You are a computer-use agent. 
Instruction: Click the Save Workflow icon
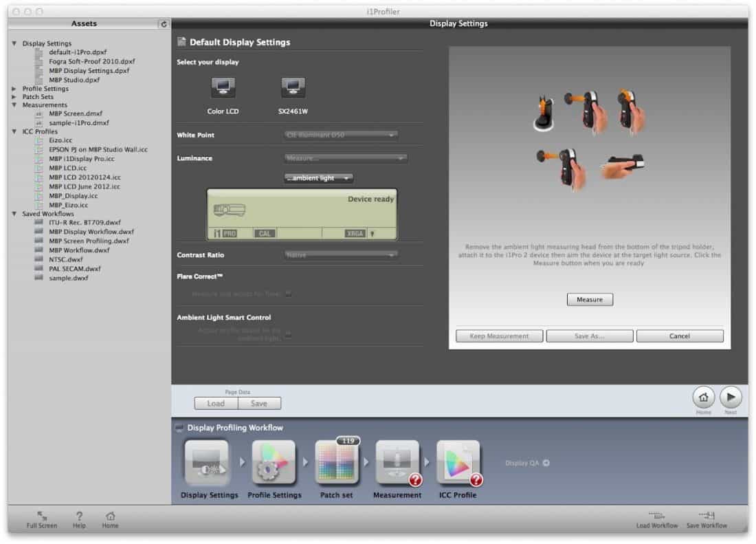pos(707,516)
